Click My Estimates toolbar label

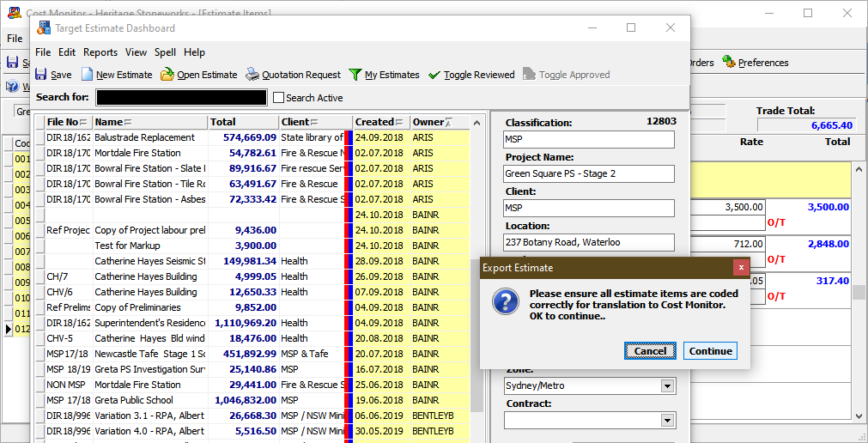(392, 75)
